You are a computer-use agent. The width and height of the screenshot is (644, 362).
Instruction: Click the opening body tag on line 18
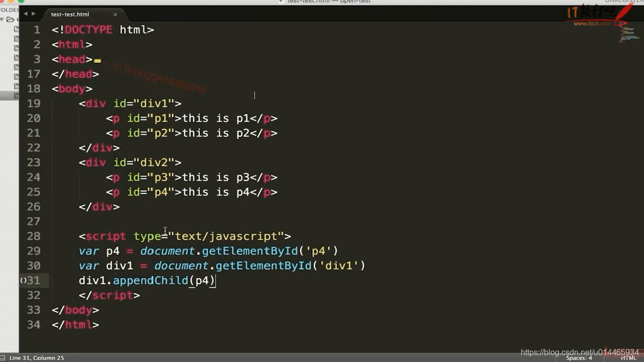pyautogui.click(x=72, y=89)
